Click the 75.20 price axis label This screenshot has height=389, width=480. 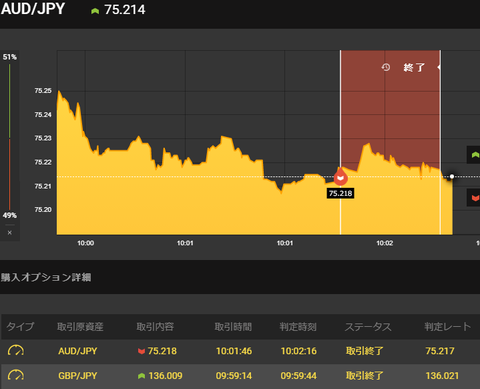(x=43, y=210)
